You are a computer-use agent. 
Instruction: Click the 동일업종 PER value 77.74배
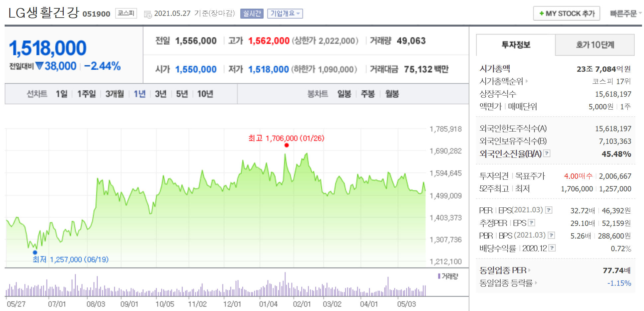point(616,270)
